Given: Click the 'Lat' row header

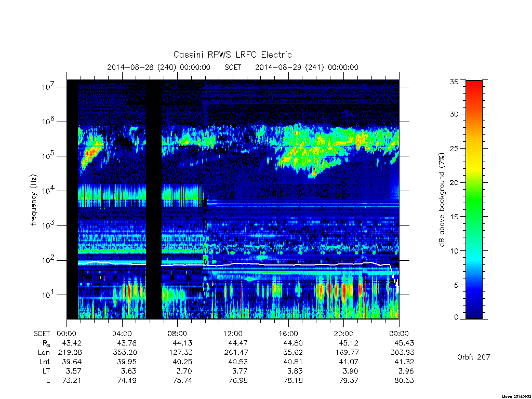Looking at the screenshot, I should 45,362.
